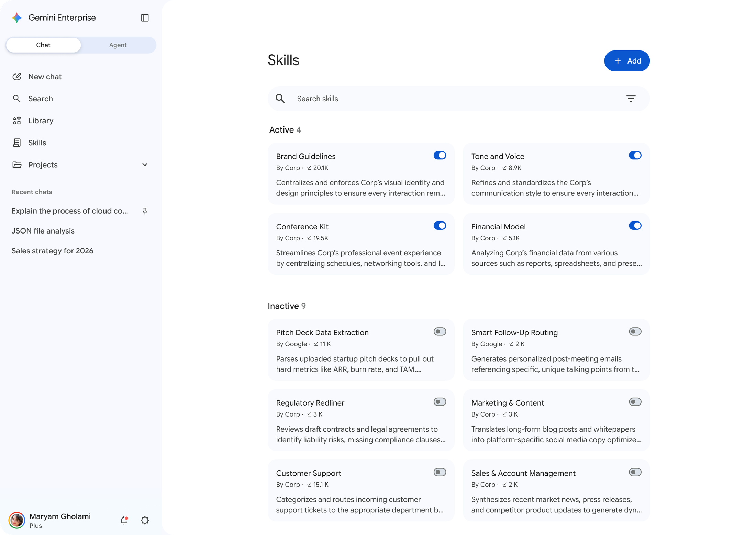
Task: Click the Library shapes icon
Action: (17, 121)
